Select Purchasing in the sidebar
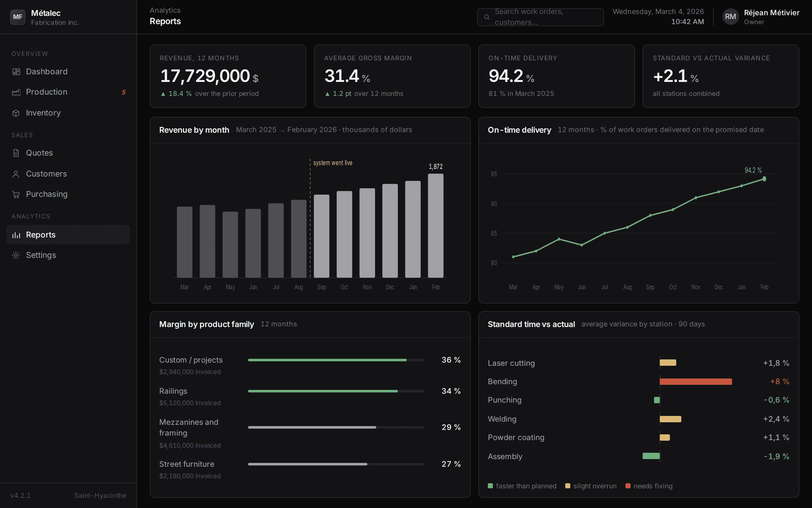Screen dimensions: 812x508 pos(68,194)
